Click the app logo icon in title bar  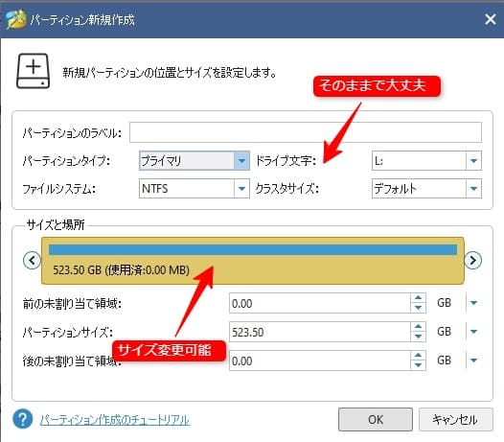click(x=15, y=19)
